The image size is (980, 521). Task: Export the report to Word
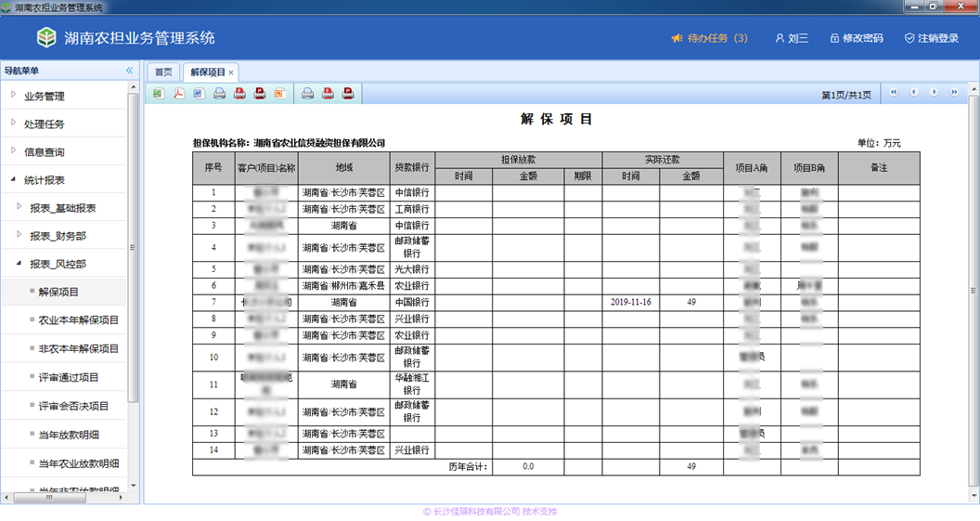point(199,94)
